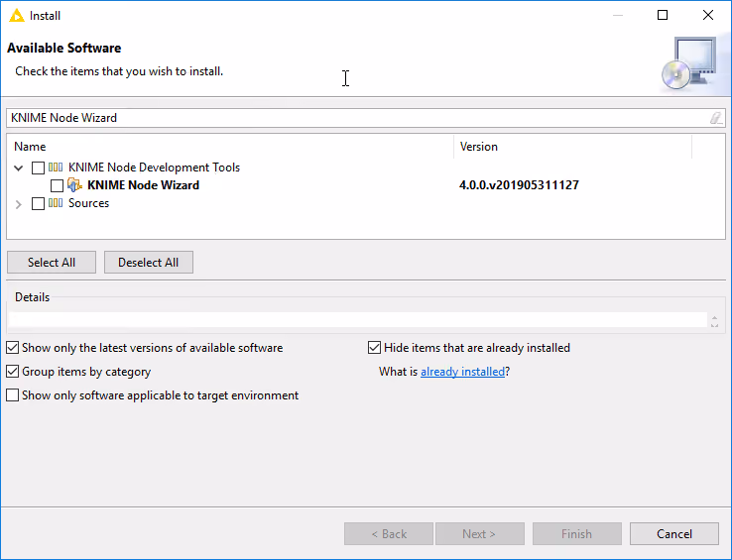Collapse the KNIME Node Development Tools category
732x560 pixels.
coord(18,168)
